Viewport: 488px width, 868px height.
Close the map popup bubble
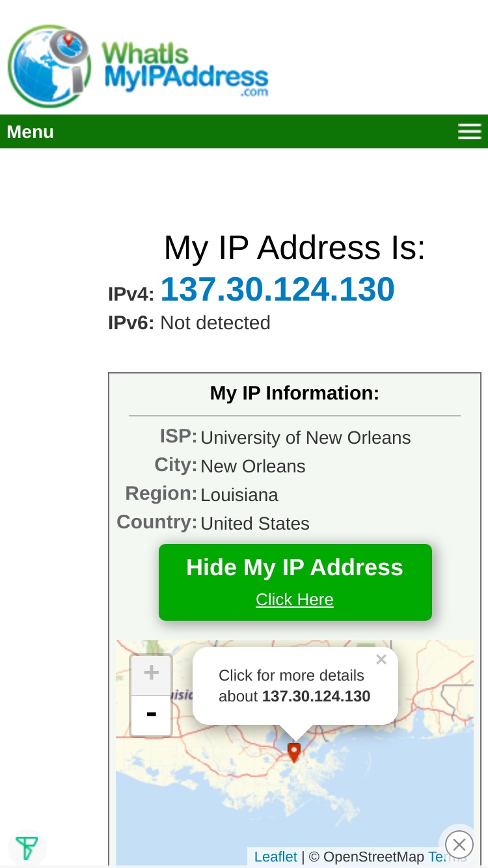pyautogui.click(x=381, y=660)
